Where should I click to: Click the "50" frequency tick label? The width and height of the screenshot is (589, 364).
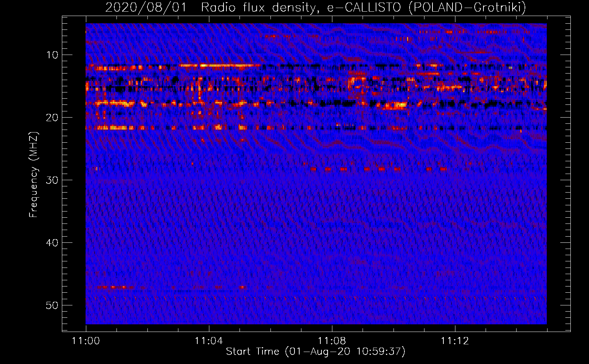point(52,305)
